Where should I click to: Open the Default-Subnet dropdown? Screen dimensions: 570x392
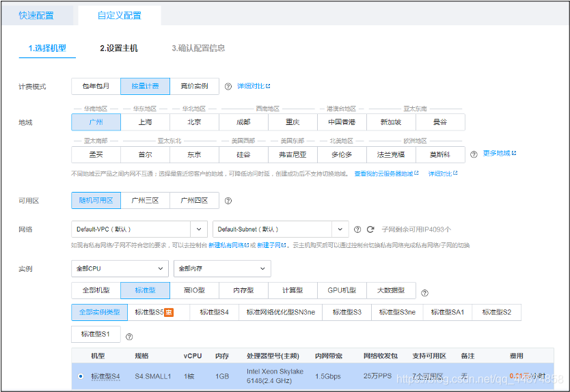coord(281,229)
